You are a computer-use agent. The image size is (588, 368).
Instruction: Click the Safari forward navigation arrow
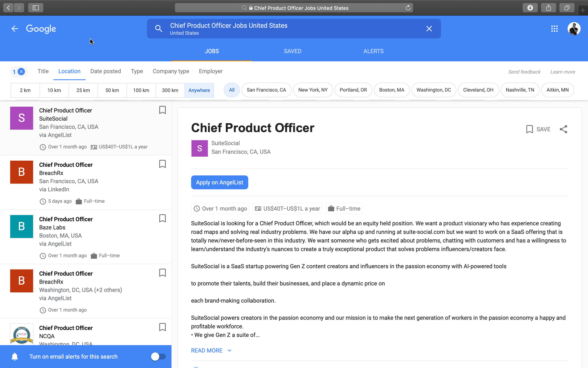point(19,8)
